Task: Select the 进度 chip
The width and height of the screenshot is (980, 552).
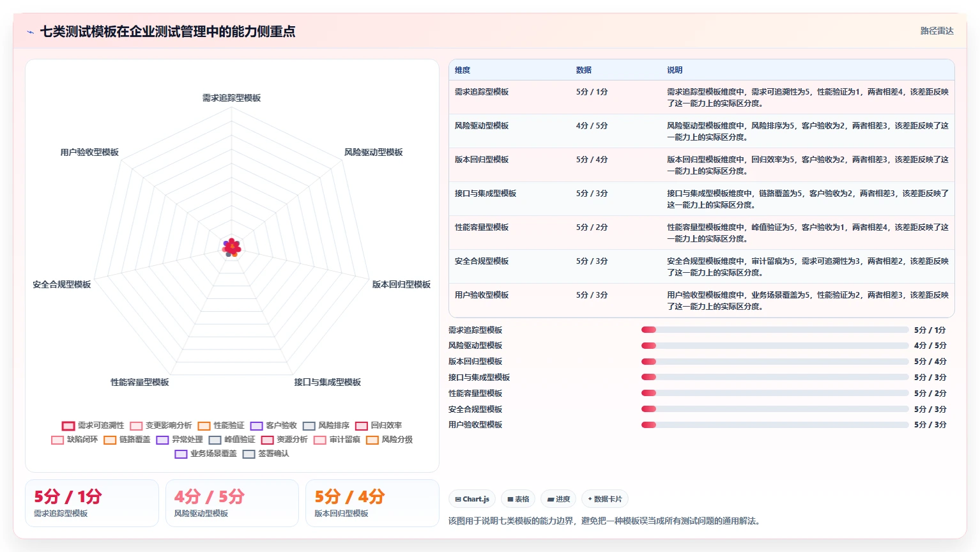Action: pyautogui.click(x=558, y=499)
